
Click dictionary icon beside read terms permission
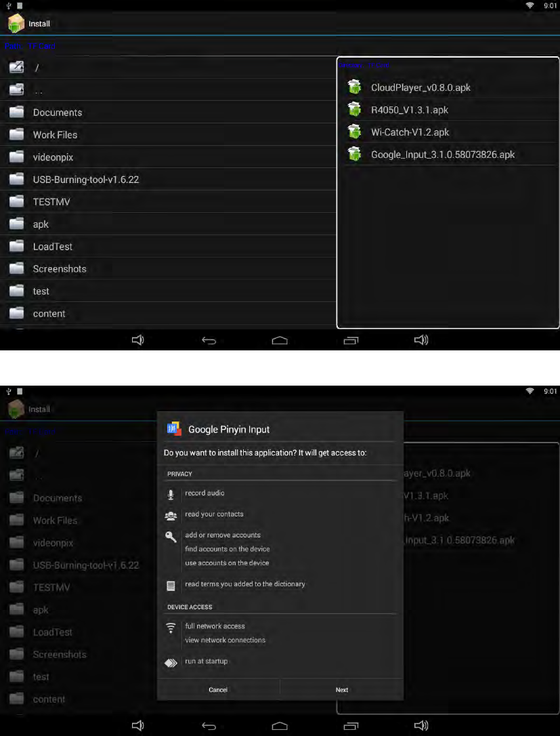171,586
